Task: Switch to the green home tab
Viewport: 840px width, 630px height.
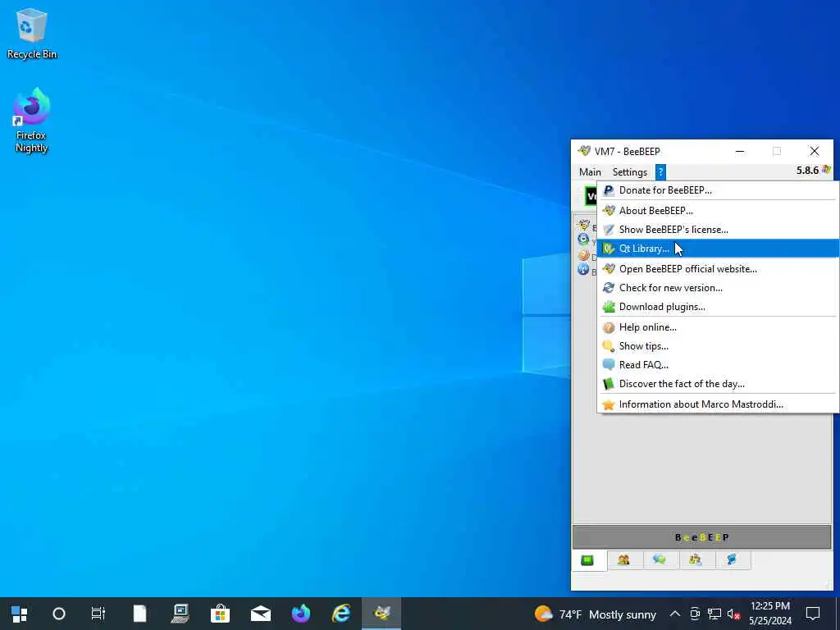Action: click(x=587, y=559)
